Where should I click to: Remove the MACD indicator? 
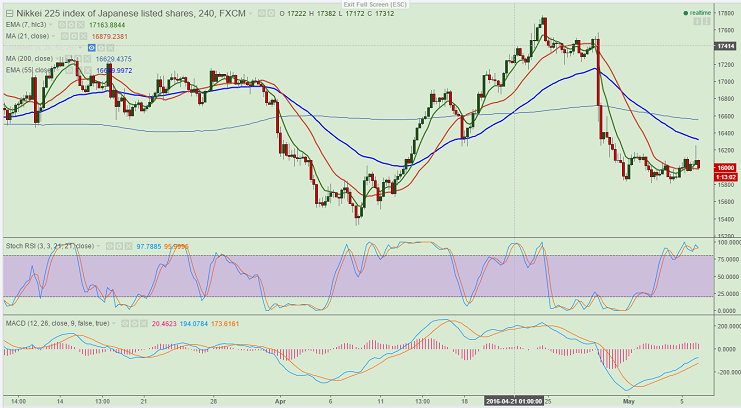pos(144,323)
